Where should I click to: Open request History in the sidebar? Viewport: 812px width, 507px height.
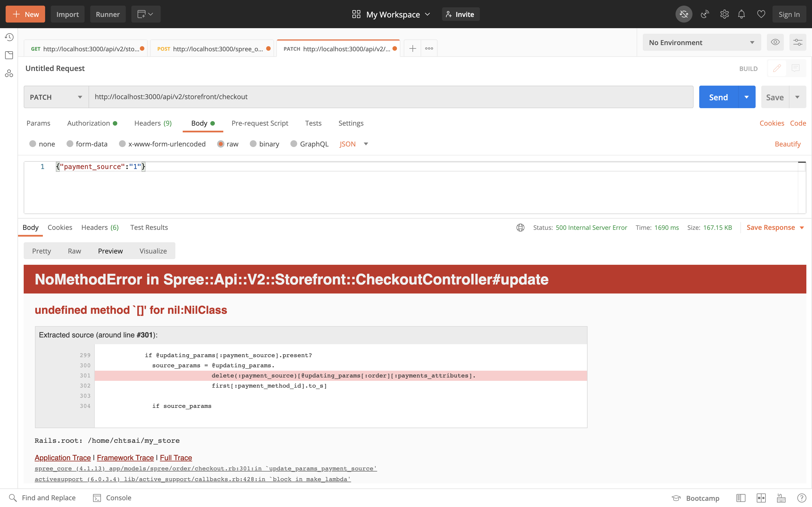[9, 37]
